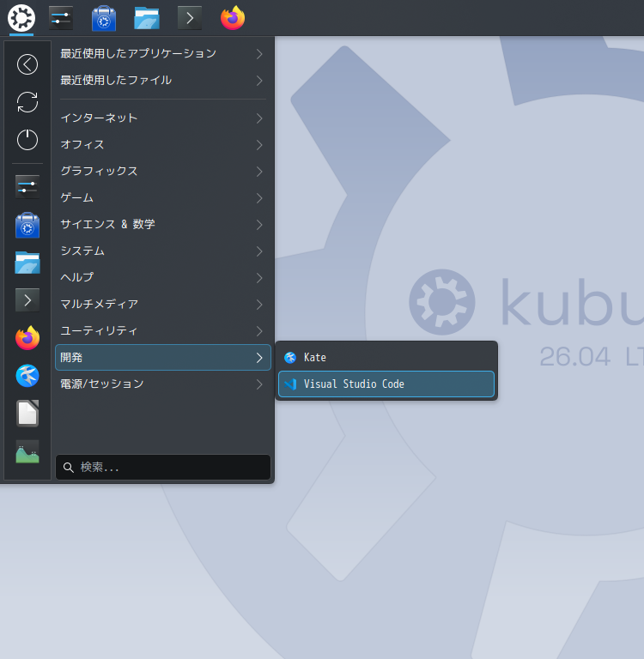Open the システム category

pyautogui.click(x=163, y=251)
